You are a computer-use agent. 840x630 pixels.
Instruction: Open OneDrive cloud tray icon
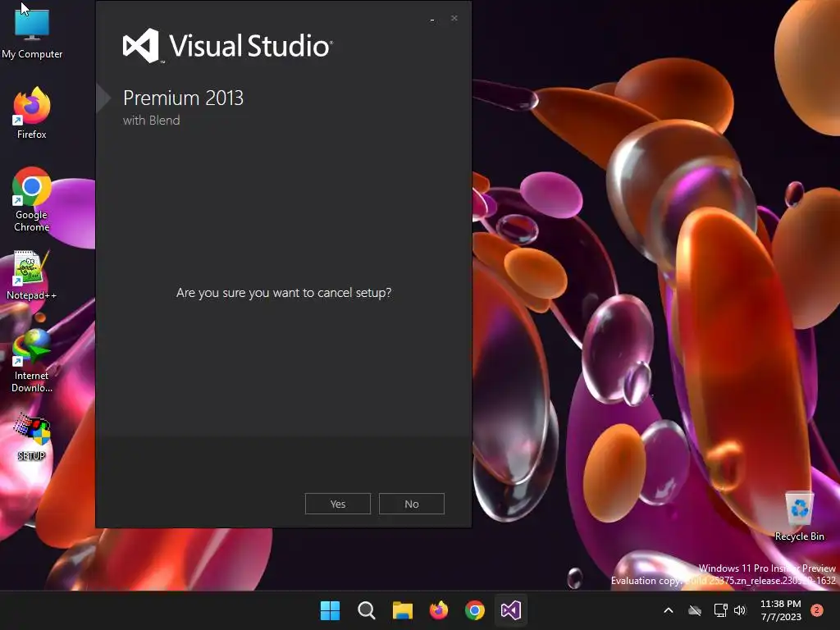click(x=695, y=610)
